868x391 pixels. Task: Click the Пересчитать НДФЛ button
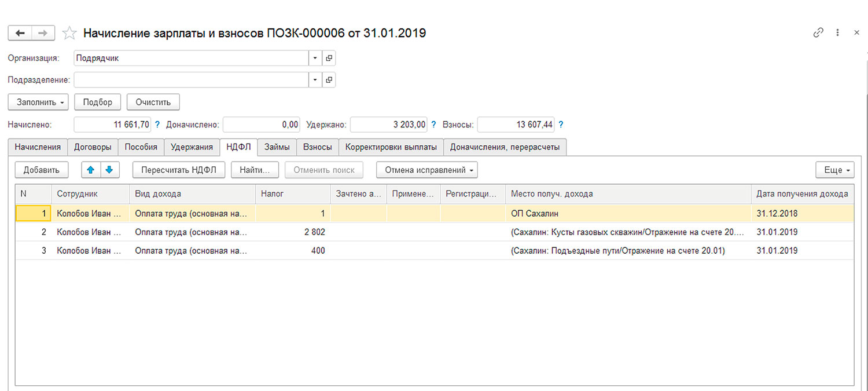(x=179, y=170)
